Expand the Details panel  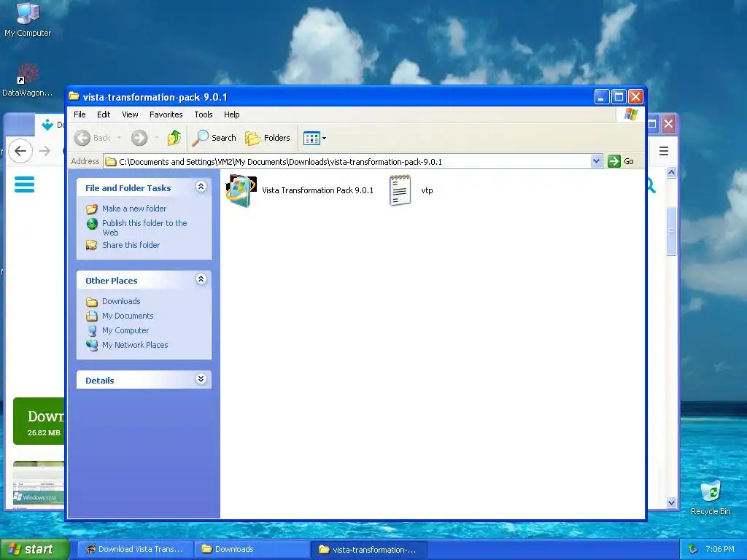(x=201, y=379)
